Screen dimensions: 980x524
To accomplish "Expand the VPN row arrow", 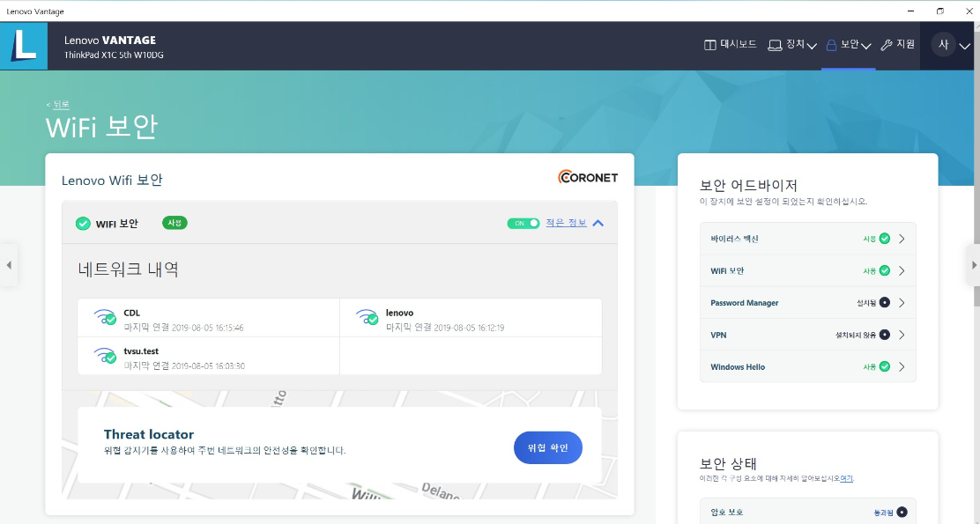I will point(902,335).
